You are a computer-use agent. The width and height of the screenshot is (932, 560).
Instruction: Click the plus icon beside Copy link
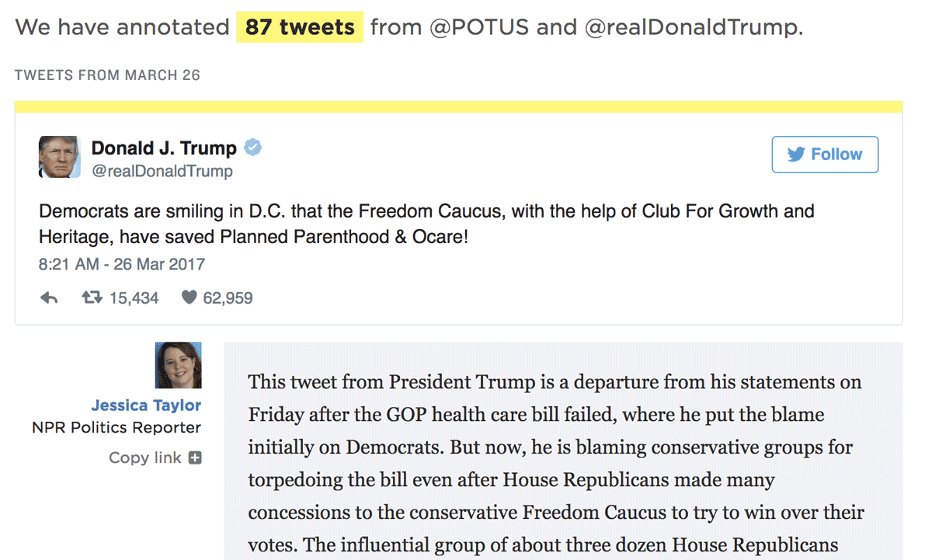(x=195, y=457)
